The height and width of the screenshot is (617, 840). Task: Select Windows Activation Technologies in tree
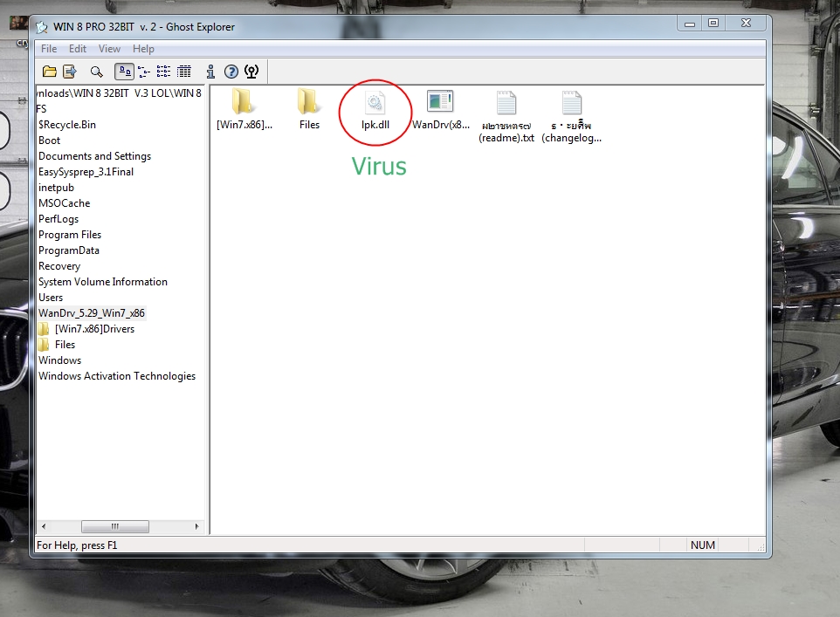click(117, 376)
